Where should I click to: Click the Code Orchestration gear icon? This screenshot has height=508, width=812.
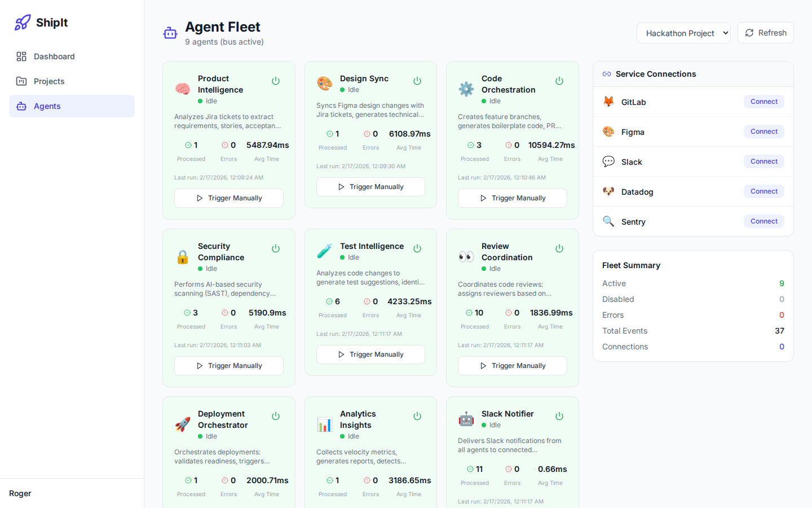pyautogui.click(x=466, y=89)
